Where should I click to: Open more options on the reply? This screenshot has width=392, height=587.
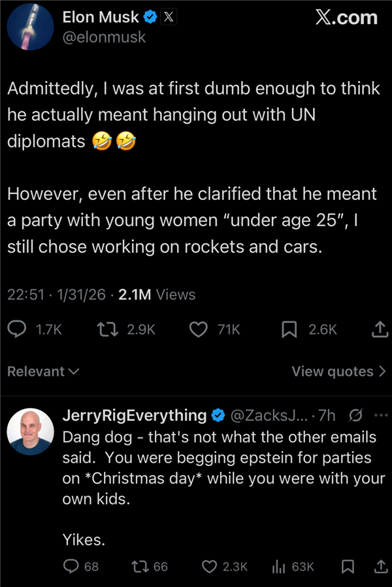380,415
